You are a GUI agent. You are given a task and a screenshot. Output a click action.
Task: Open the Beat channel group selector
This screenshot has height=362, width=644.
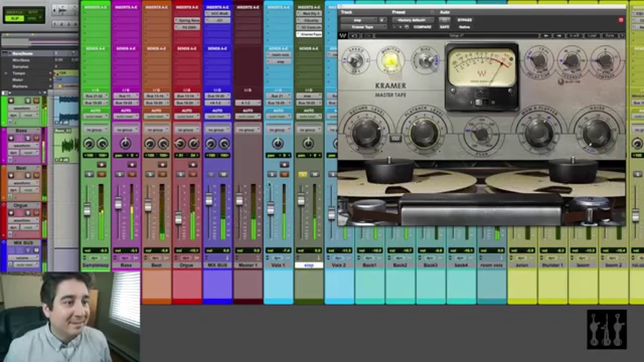click(156, 130)
